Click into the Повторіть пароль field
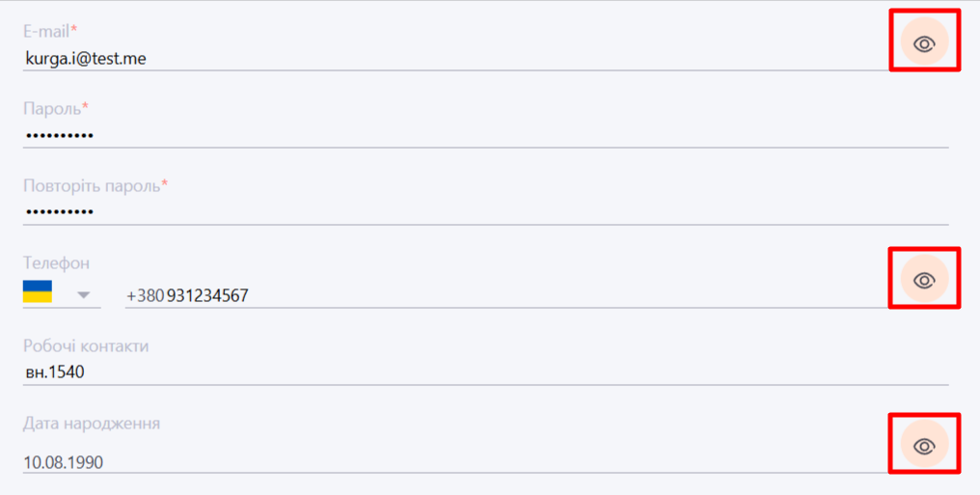Image resolution: width=980 pixels, height=495 pixels. (485, 212)
